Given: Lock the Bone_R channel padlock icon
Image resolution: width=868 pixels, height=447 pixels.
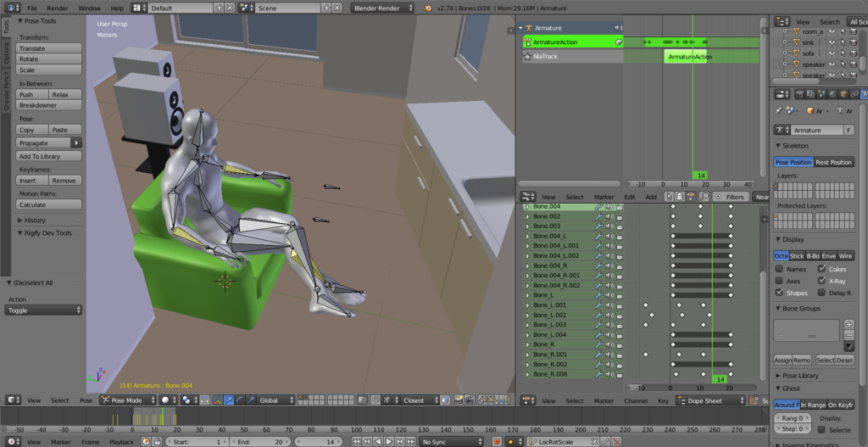Looking at the screenshot, I should pos(619,344).
